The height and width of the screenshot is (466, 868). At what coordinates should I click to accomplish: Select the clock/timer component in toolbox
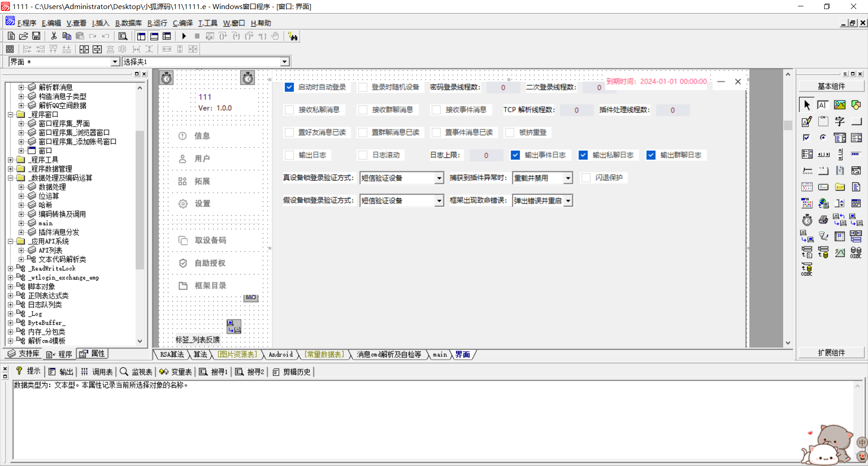click(x=807, y=220)
